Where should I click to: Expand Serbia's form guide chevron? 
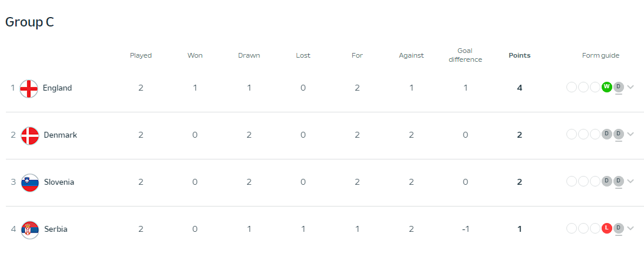pos(630,228)
